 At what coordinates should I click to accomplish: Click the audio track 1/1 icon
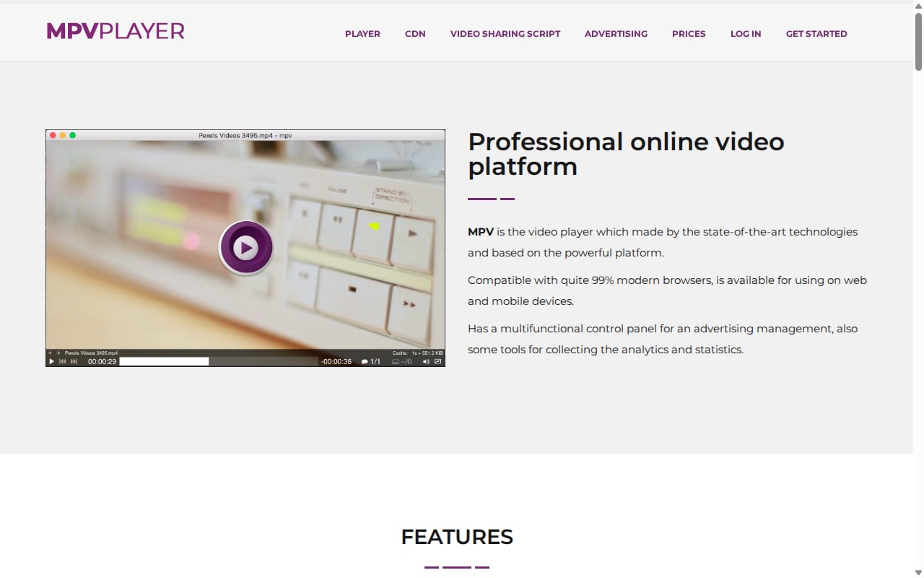coord(371,361)
